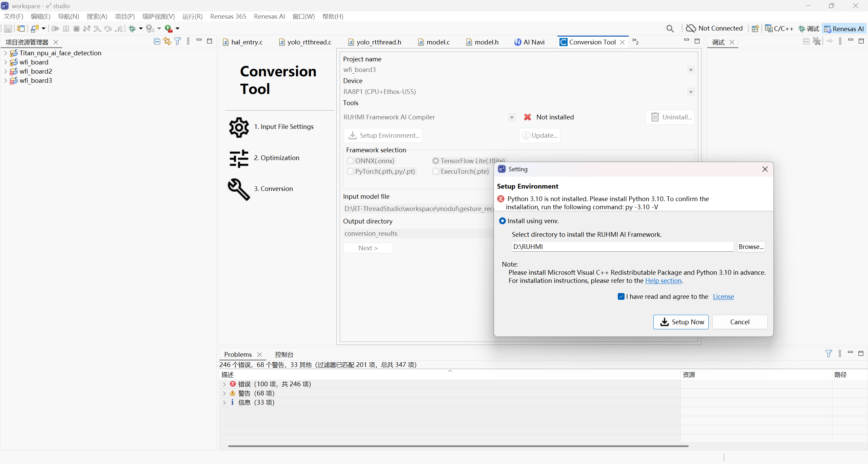Click the Browse... button

(x=751, y=247)
